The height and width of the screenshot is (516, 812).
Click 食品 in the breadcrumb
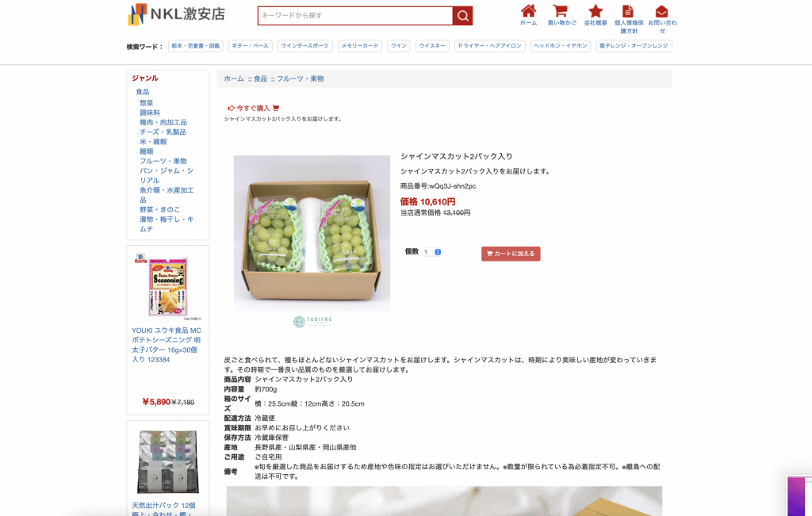260,78
